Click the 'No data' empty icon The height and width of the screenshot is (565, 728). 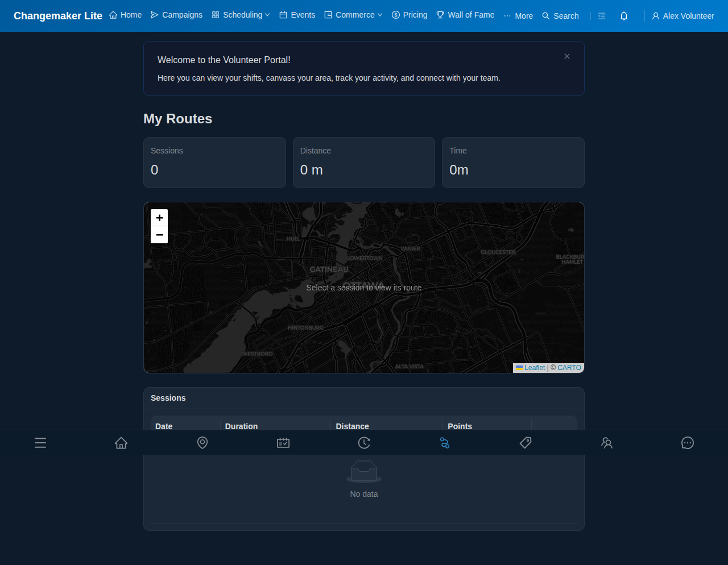364,471
